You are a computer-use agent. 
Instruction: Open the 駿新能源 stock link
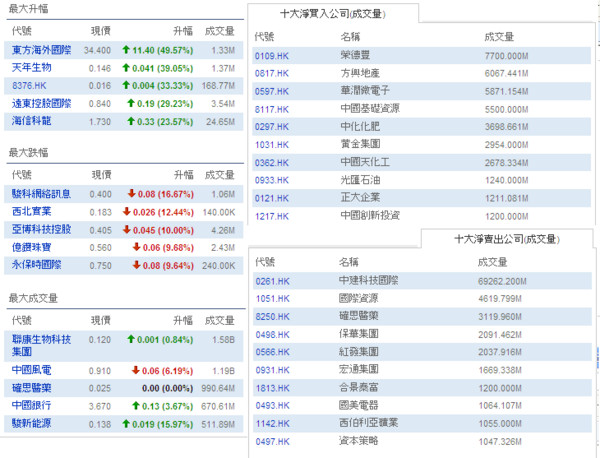31,424
